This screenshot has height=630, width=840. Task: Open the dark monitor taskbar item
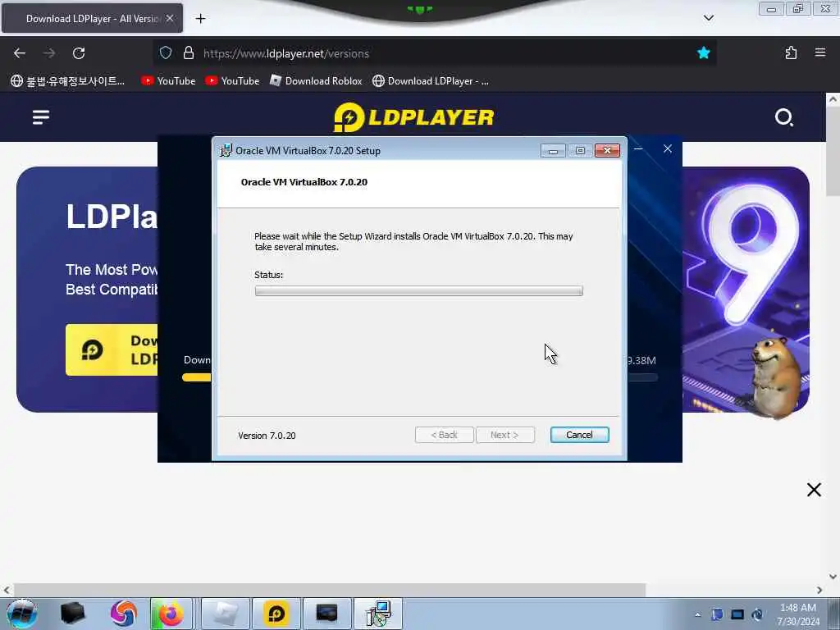(326, 614)
